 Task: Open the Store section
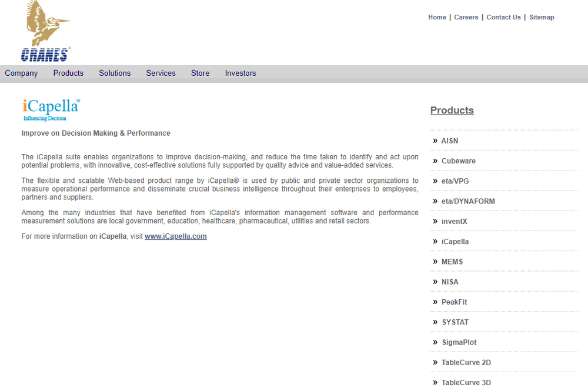pos(200,73)
